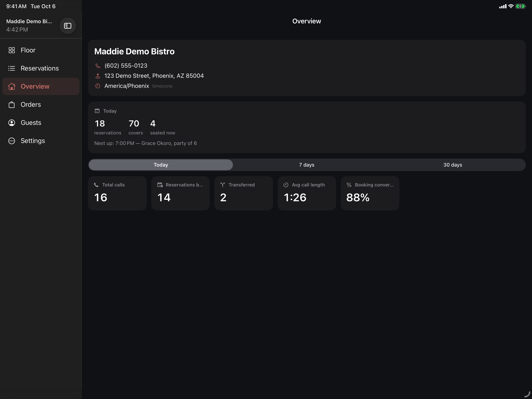Open the Guests section
The image size is (532, 399).
tap(41, 123)
